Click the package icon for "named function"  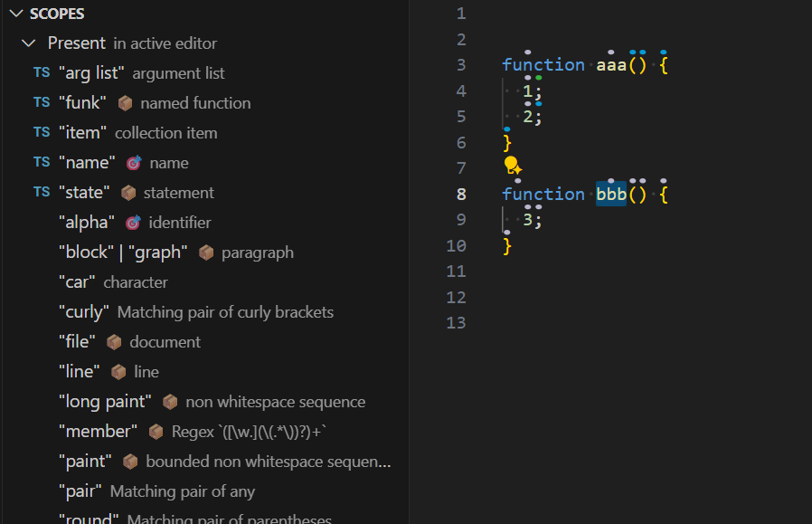point(125,102)
